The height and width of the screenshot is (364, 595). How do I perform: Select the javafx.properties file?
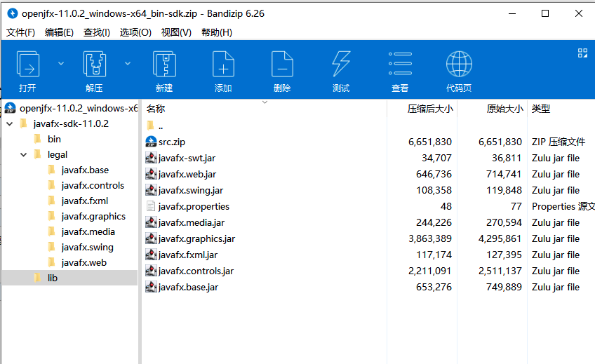[194, 207]
